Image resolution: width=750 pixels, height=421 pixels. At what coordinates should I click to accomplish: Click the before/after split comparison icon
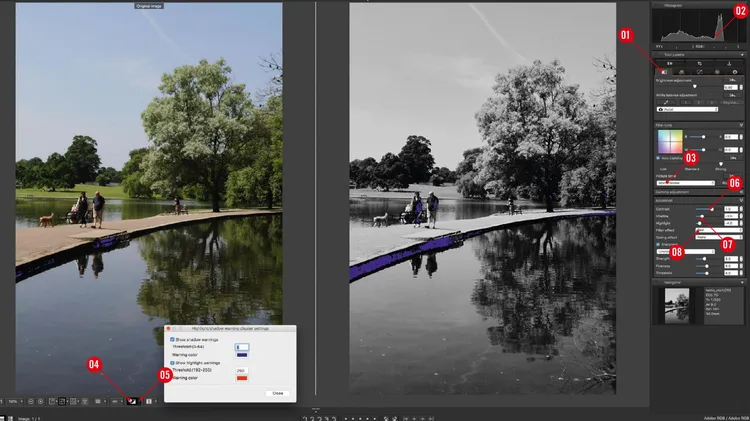[x=149, y=401]
